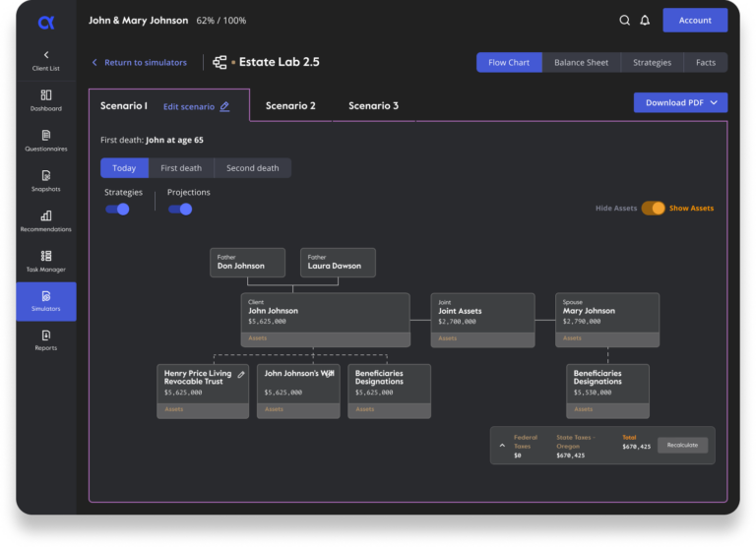Open the Strategies tab
This screenshot has width=756, height=547.
pos(652,63)
